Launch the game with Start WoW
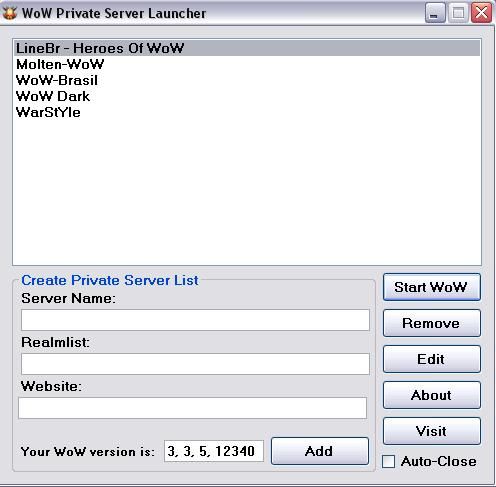This screenshot has width=496, height=487. pos(432,287)
